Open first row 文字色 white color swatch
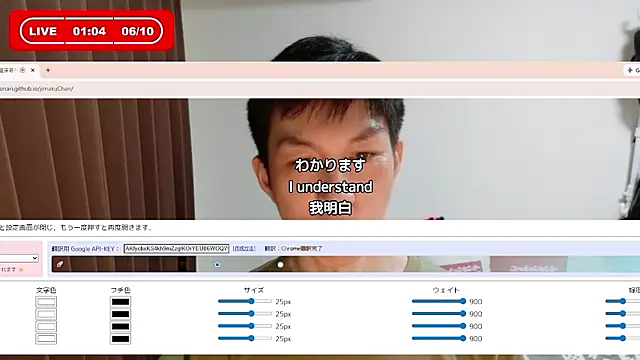The height and width of the screenshot is (360, 640). click(x=46, y=302)
